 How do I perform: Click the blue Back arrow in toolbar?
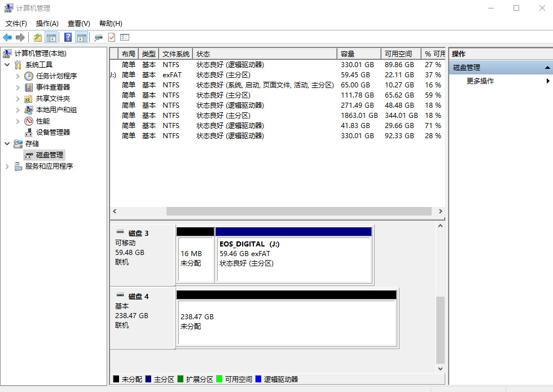point(7,37)
